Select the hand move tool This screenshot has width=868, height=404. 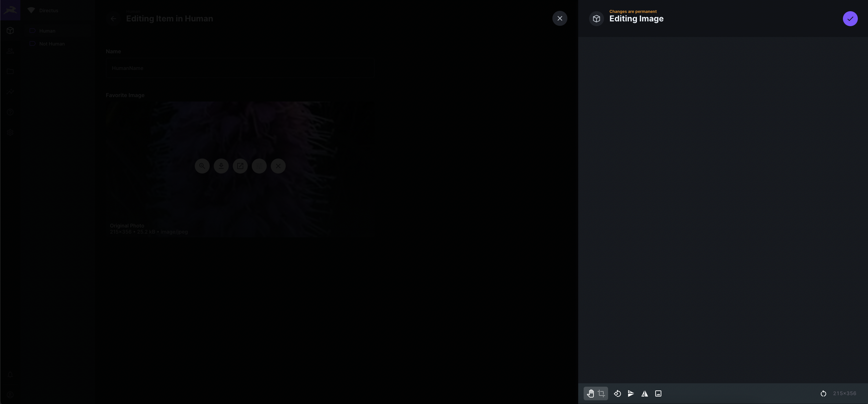[x=590, y=393]
